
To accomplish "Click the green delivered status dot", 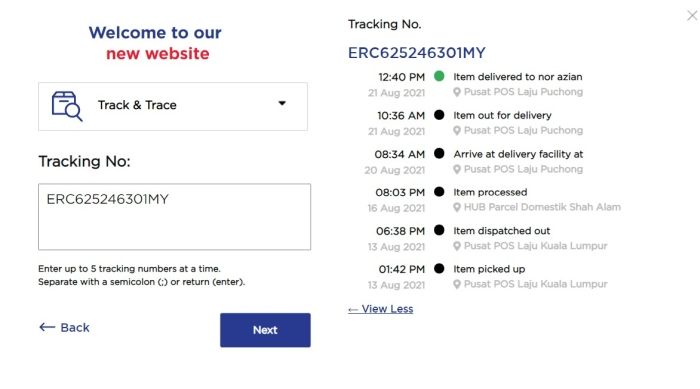I will pos(439,76).
